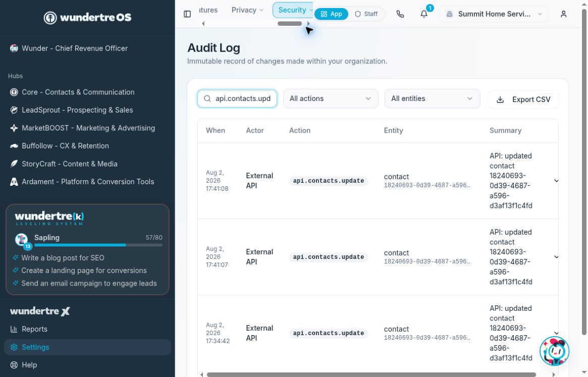Click api.contacts.update badge in 17:41:08 row

tap(329, 181)
